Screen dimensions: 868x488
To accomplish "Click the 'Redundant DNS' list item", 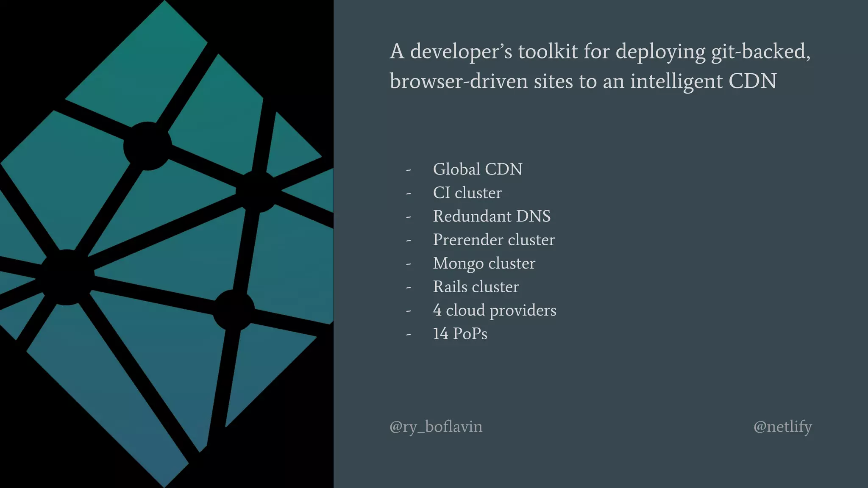I will tap(492, 216).
